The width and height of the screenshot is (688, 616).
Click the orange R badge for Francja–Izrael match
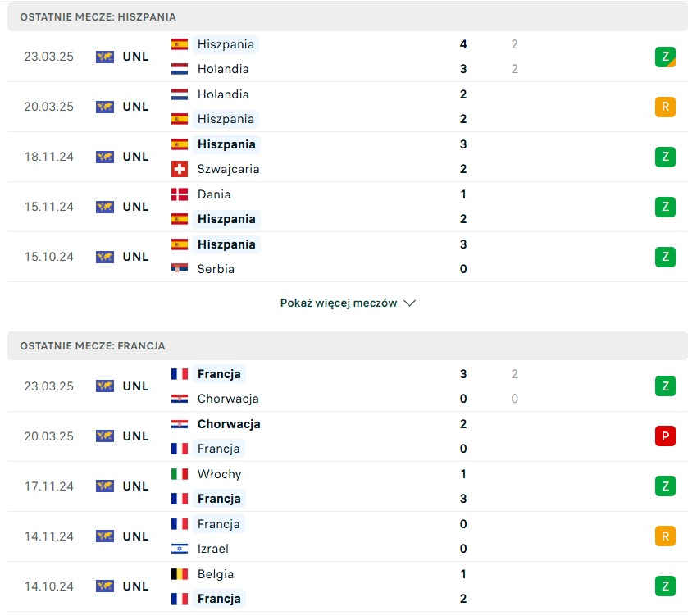[x=665, y=536]
